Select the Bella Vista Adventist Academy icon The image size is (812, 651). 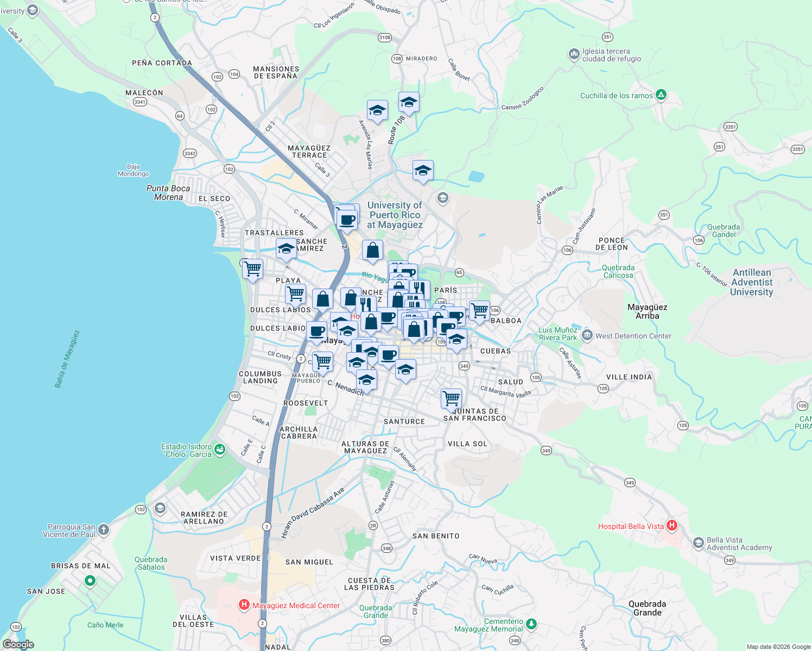[x=698, y=542]
